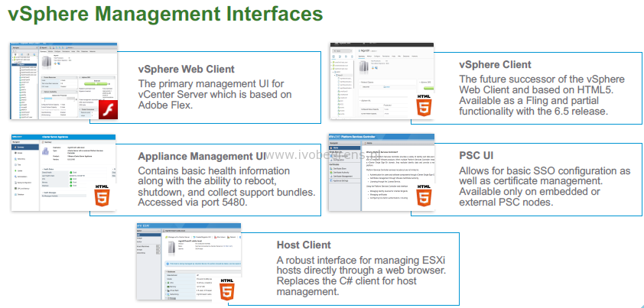Click the HTML5 badge on vSphere Client screenshot
This screenshot has width=644, height=308.
point(424,106)
